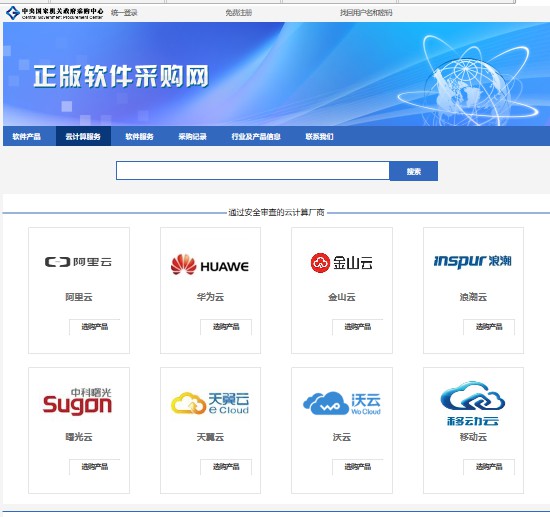
Task: Click the blue 搜索 button
Action: click(x=414, y=171)
